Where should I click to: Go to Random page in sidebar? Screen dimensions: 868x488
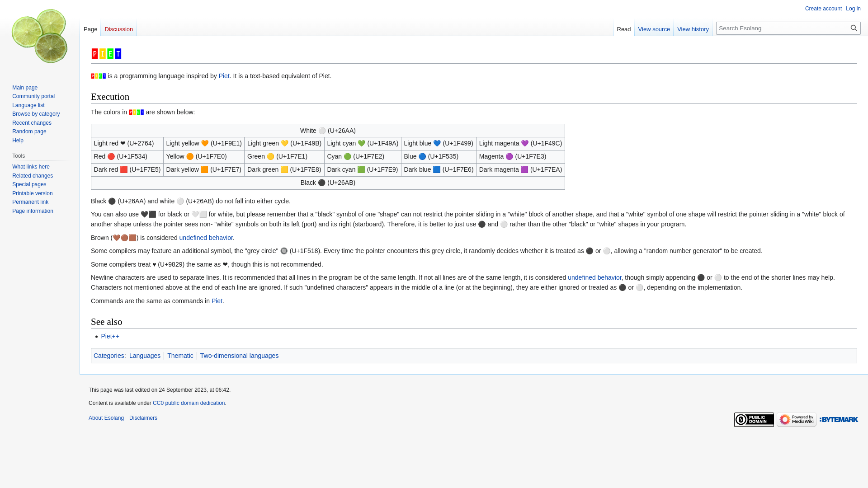tap(29, 131)
